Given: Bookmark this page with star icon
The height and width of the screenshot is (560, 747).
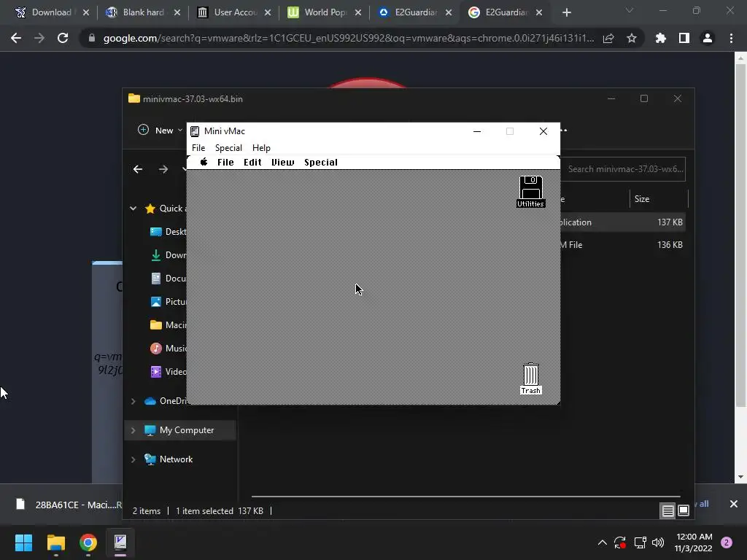Looking at the screenshot, I should point(632,38).
